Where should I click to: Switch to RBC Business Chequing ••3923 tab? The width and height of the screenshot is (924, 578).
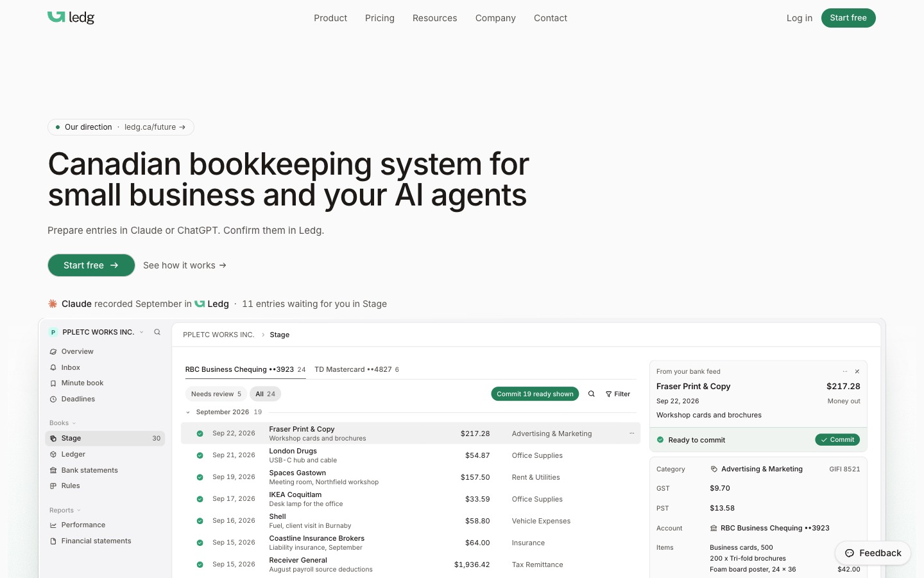click(x=245, y=369)
